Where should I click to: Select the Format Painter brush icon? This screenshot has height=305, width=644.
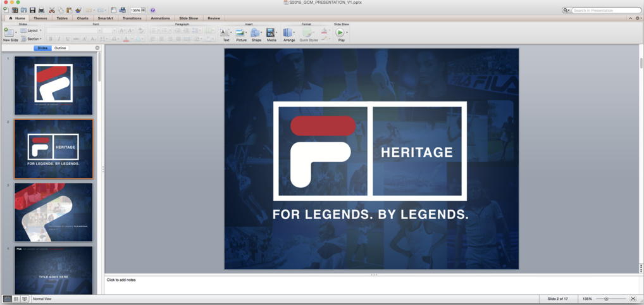78,10
